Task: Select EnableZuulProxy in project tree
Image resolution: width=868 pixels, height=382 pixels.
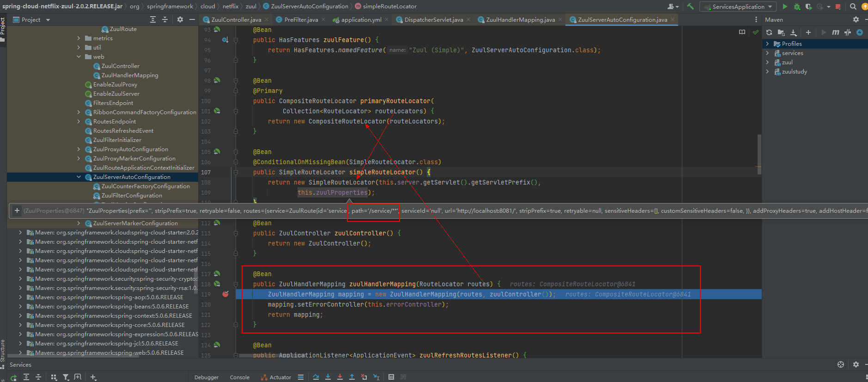Action: (x=115, y=85)
